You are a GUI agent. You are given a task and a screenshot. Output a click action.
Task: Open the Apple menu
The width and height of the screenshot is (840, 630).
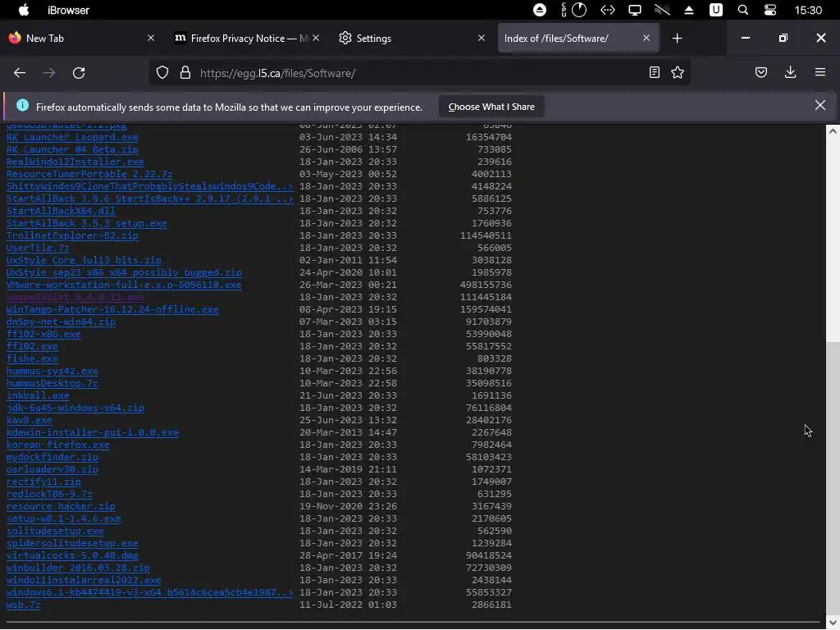click(23, 10)
